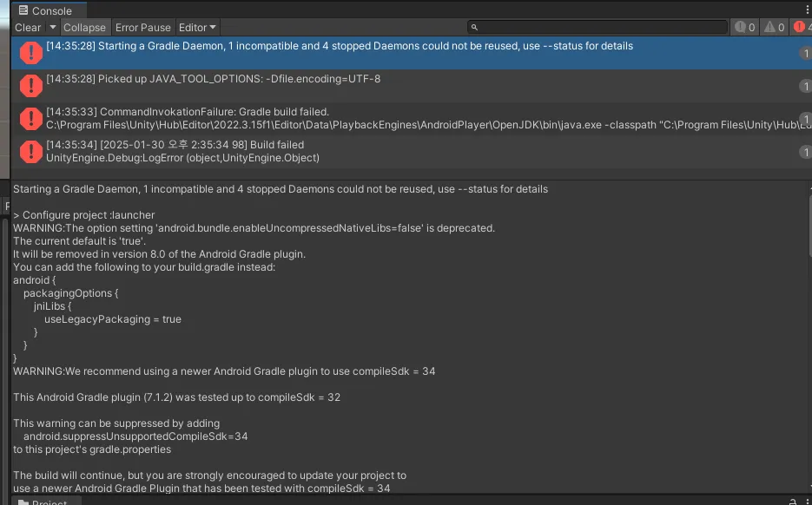This screenshot has width=812, height=505.
Task: Open the Editor target dropdown
Action: click(197, 28)
